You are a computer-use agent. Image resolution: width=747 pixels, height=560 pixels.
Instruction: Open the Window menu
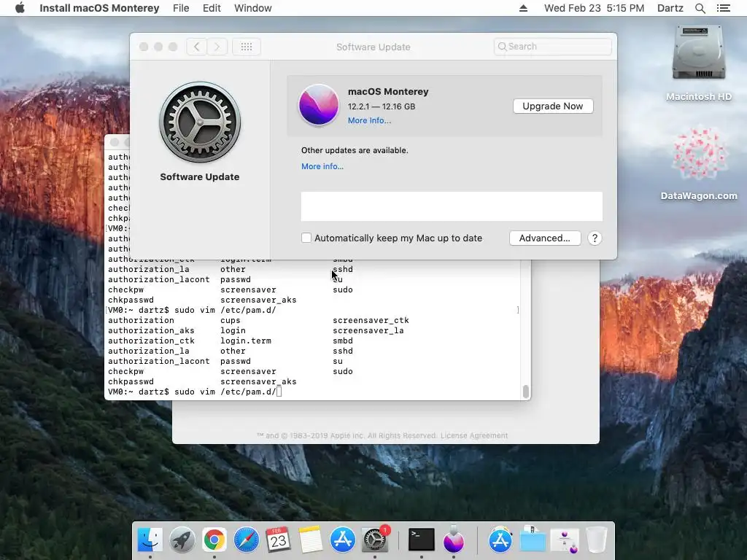(x=253, y=8)
